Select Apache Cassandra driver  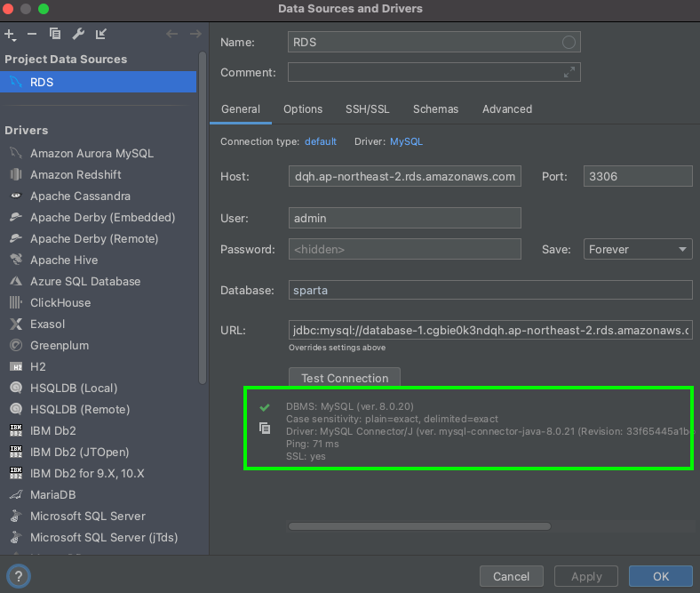click(99, 196)
